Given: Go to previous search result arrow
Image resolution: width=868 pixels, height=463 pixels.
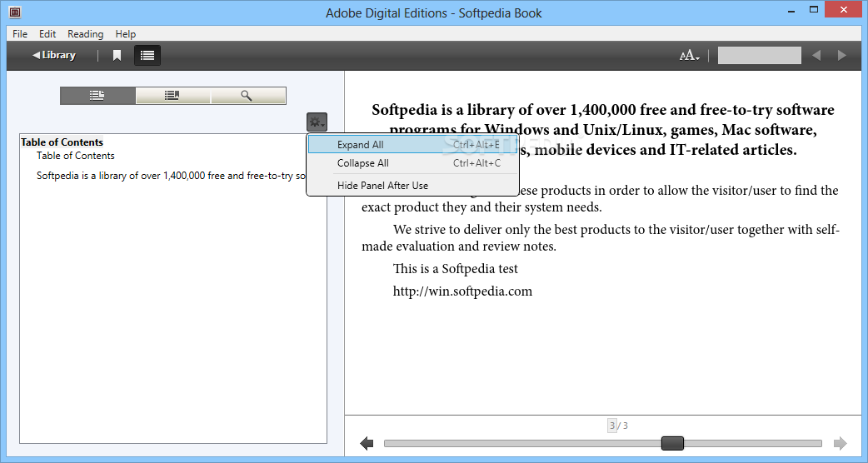Looking at the screenshot, I should (816, 55).
